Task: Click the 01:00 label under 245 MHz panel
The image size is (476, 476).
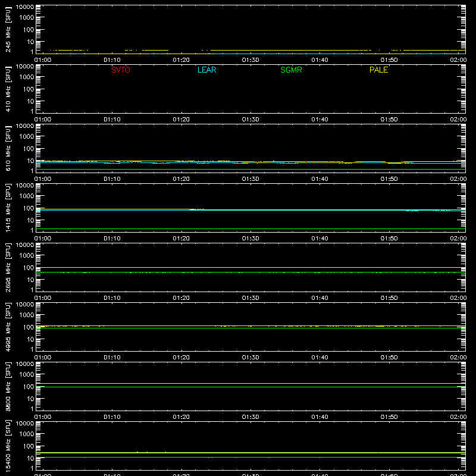Action: pyautogui.click(x=43, y=60)
